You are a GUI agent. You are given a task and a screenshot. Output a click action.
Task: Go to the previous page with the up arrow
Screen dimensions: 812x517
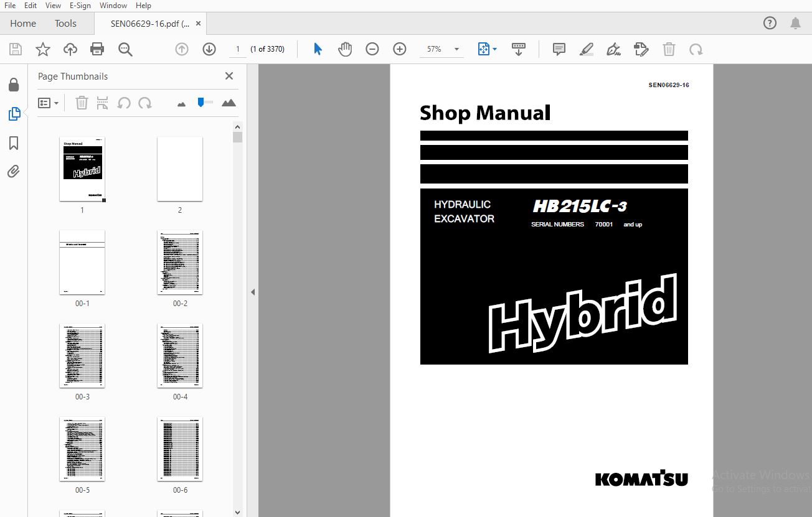click(182, 49)
